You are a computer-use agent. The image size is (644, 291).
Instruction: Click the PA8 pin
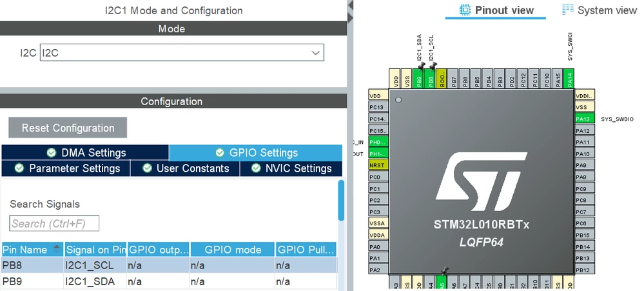pyautogui.click(x=585, y=177)
